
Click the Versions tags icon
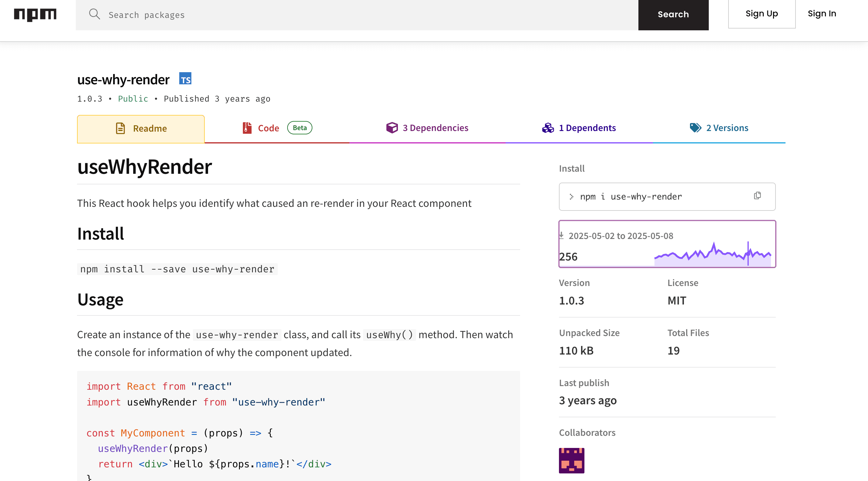click(695, 128)
